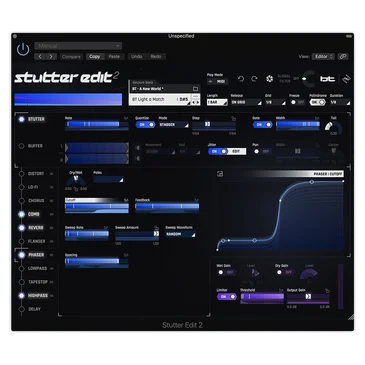Click the Stutter Edit redo arrow icon

click(x=254, y=79)
